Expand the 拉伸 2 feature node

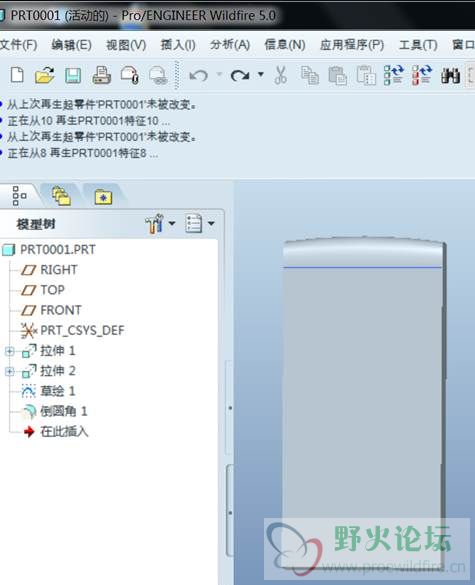tap(10, 371)
